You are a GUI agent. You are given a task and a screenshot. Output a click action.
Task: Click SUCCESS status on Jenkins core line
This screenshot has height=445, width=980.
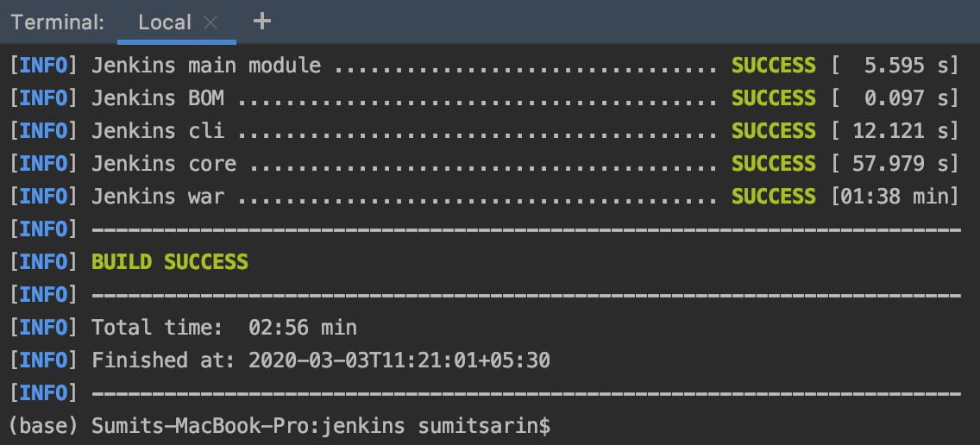[773, 164]
